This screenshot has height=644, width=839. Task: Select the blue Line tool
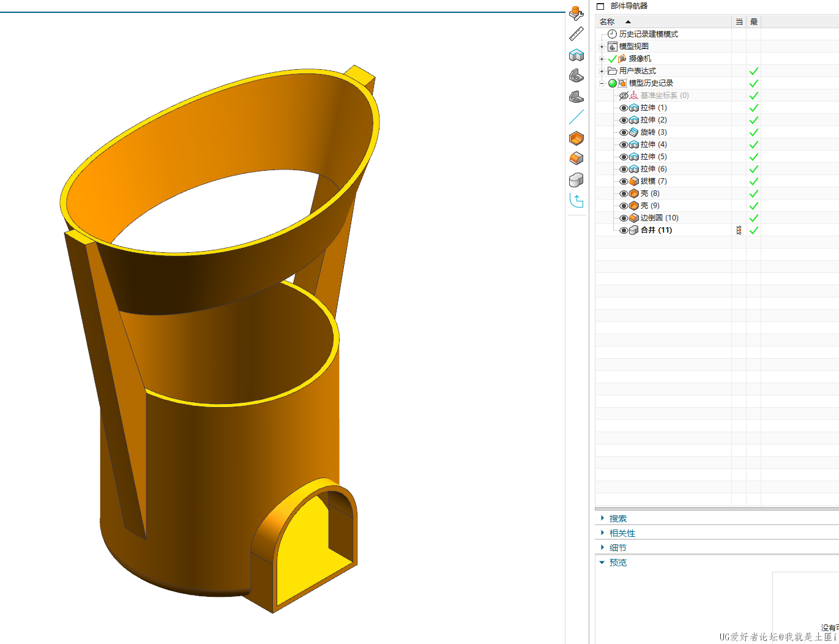(576, 117)
